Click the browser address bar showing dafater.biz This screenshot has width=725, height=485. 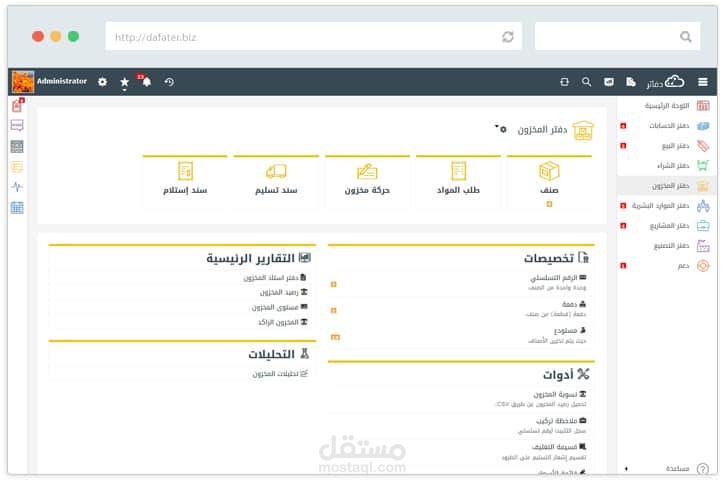(313, 37)
